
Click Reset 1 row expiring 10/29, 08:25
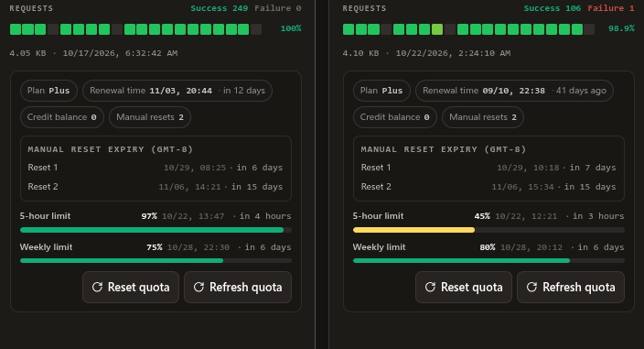click(156, 168)
